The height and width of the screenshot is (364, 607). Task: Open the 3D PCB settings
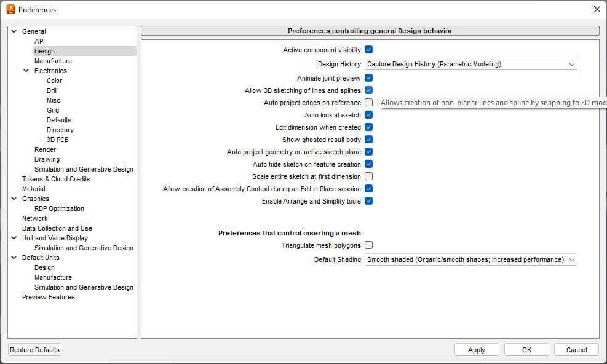(x=59, y=140)
